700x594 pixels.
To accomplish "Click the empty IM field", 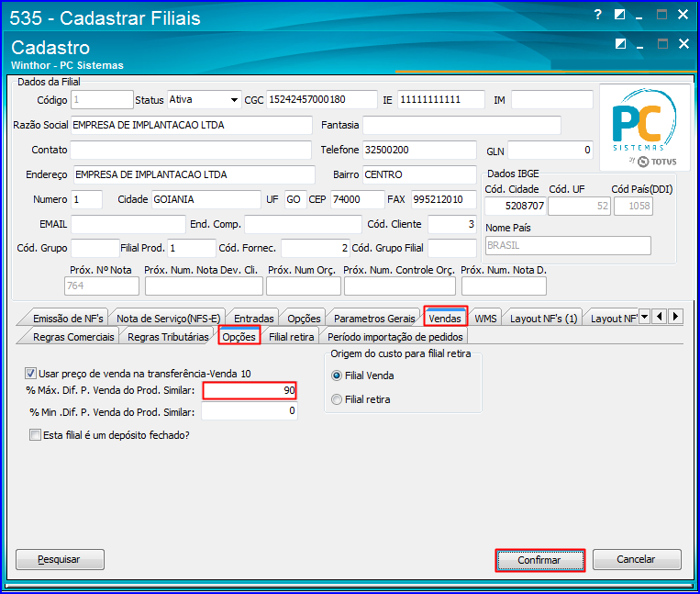I will [551, 99].
